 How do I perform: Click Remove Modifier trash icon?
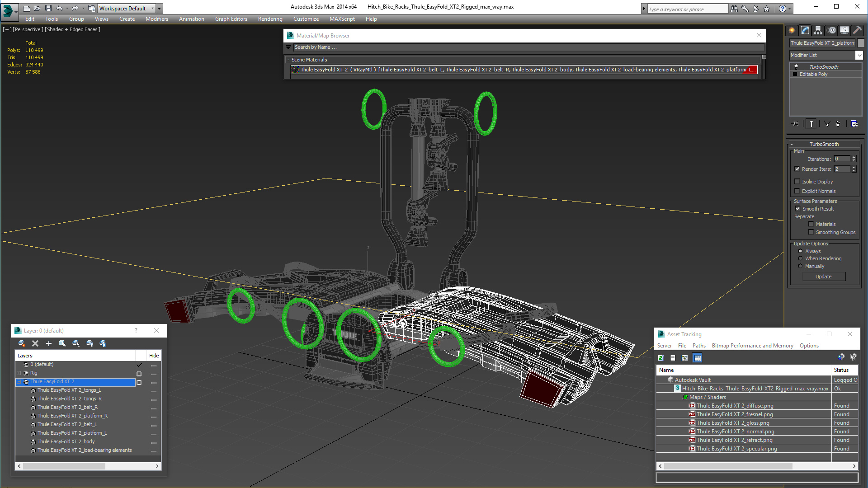click(838, 124)
